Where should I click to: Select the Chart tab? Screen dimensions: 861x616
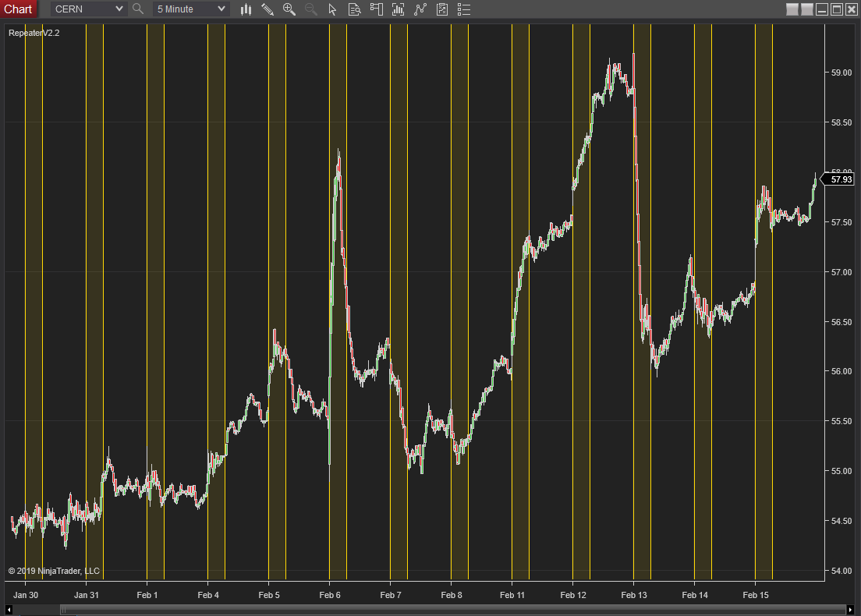coord(18,9)
